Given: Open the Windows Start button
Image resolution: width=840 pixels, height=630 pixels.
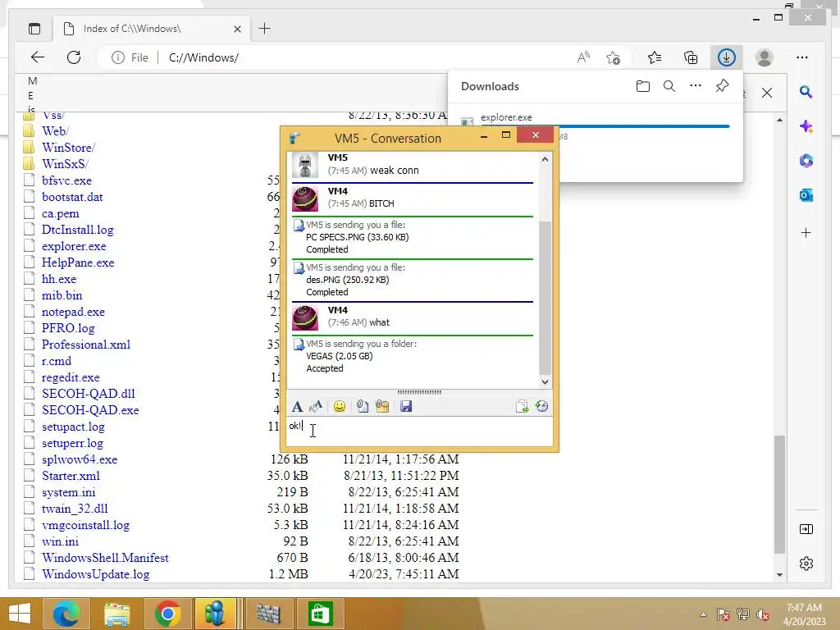Looking at the screenshot, I should (20, 614).
